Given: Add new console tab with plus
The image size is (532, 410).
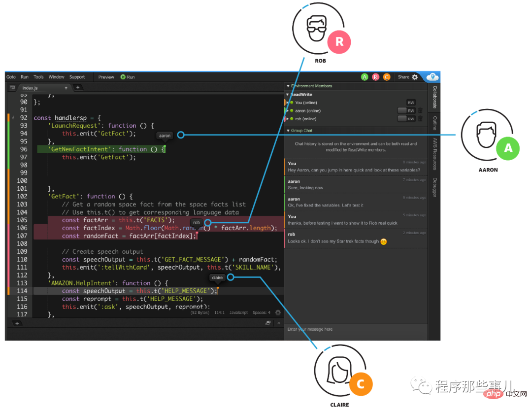Looking at the screenshot, I should pos(17,323).
